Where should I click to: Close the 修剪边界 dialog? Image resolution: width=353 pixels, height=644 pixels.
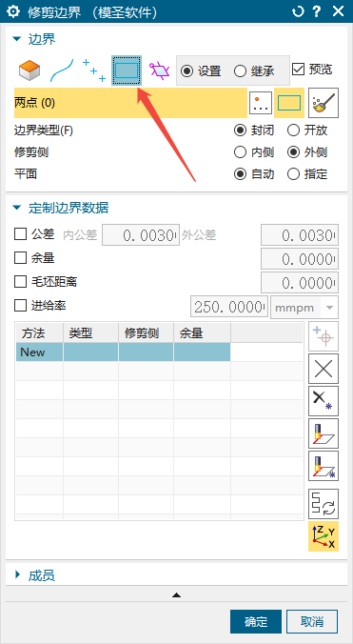click(x=338, y=11)
